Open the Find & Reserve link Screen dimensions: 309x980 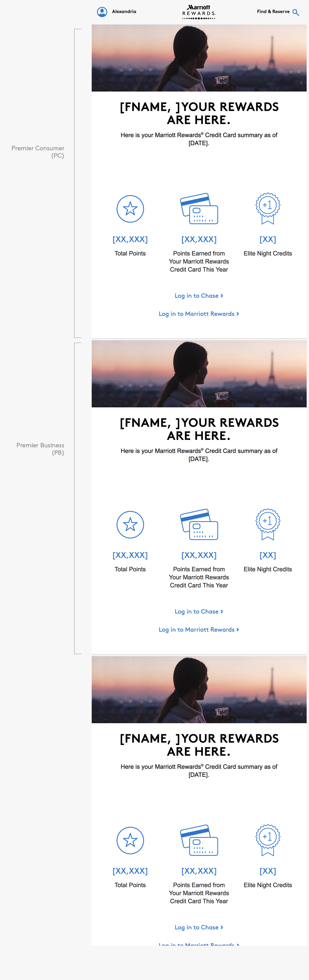273,12
